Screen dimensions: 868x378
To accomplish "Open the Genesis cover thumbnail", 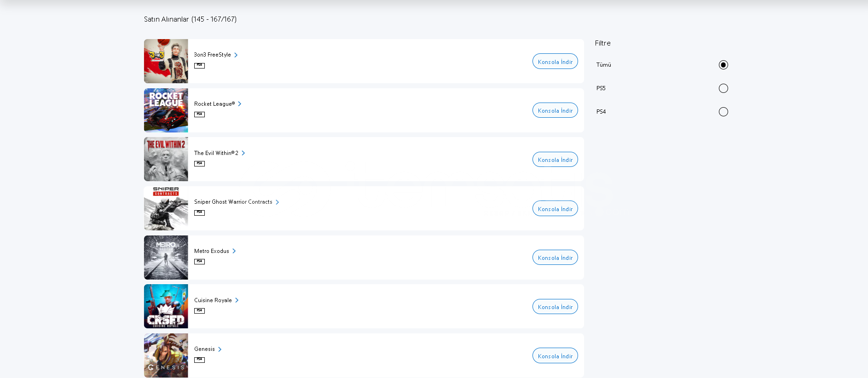I will pos(166,355).
